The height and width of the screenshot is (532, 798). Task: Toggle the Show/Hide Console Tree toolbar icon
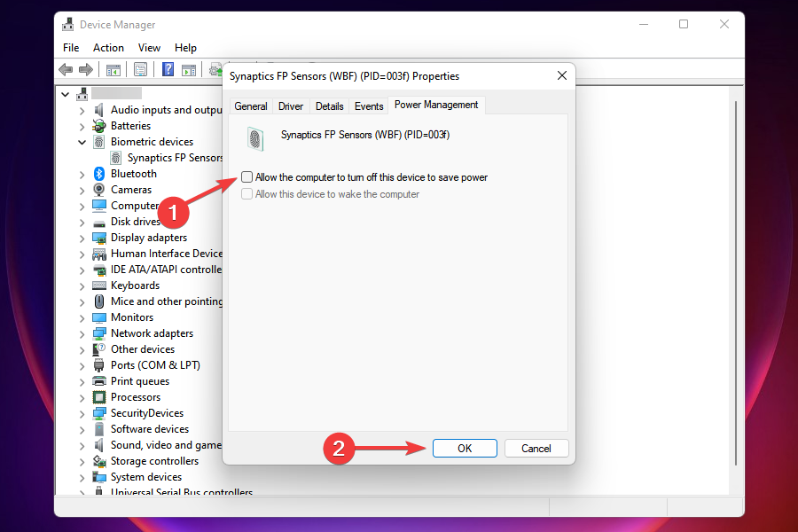[113, 70]
